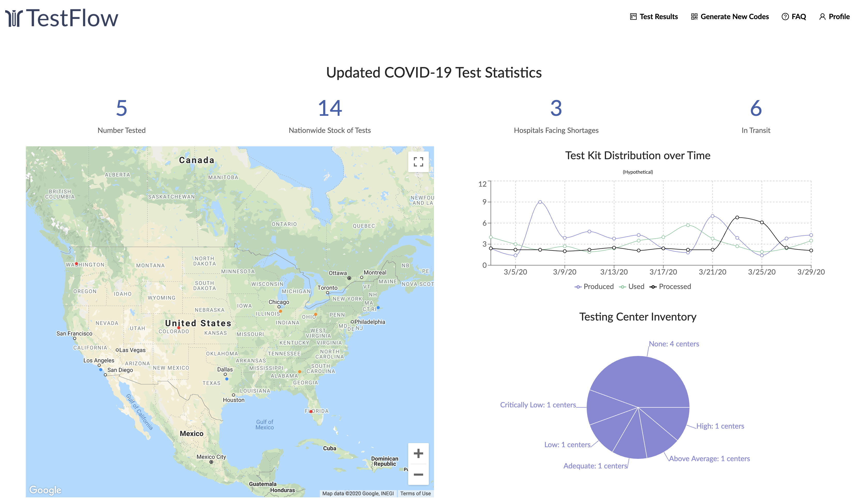Toggle fullscreen view on the map
This screenshot has height=502, width=868.
[418, 162]
